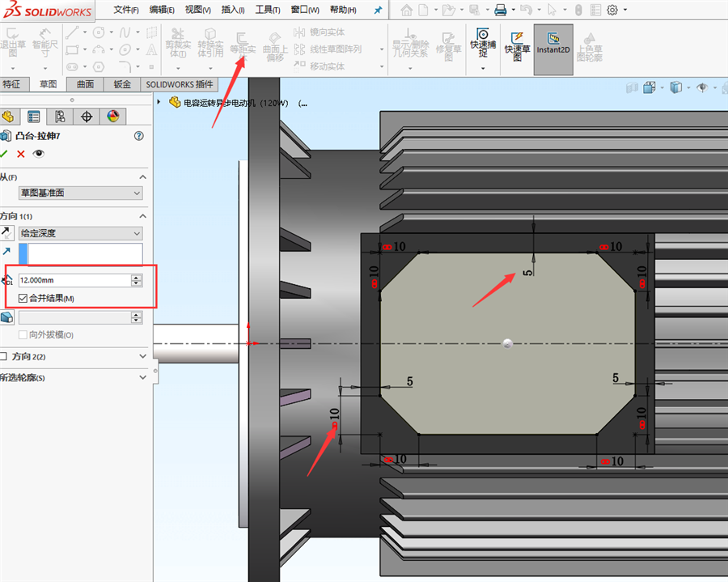The image size is (728, 582).
Task: Open the Options gear icon
Action: (612, 10)
